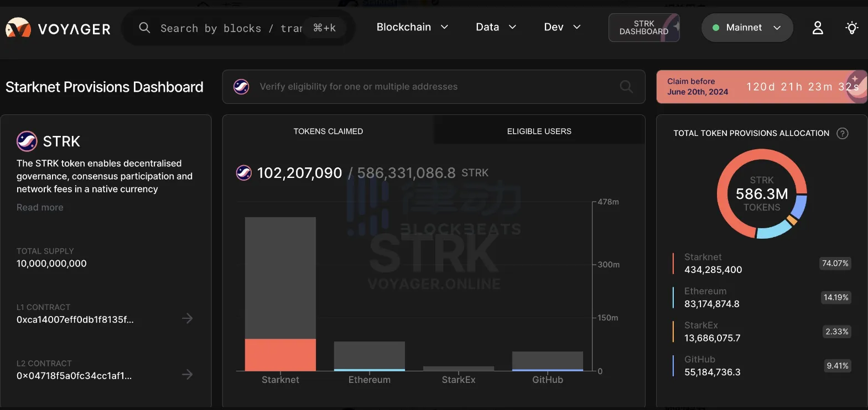Open the L2 contract arrow icon
This screenshot has width=868, height=410.
tap(188, 375)
